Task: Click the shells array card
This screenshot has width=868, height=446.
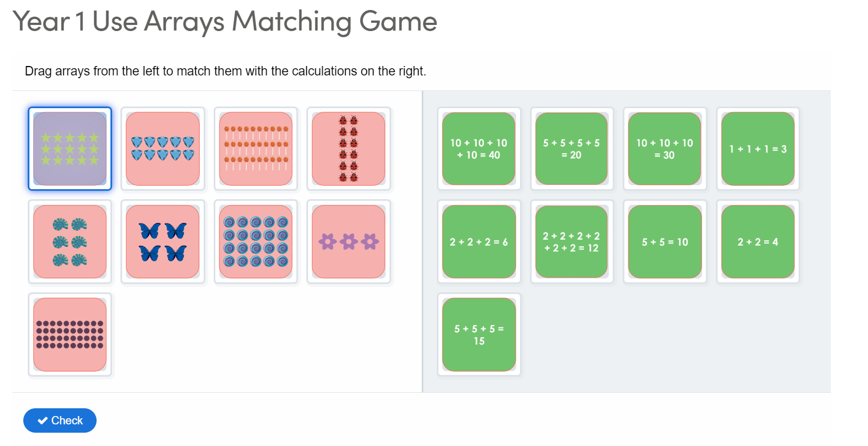Action: point(69,241)
